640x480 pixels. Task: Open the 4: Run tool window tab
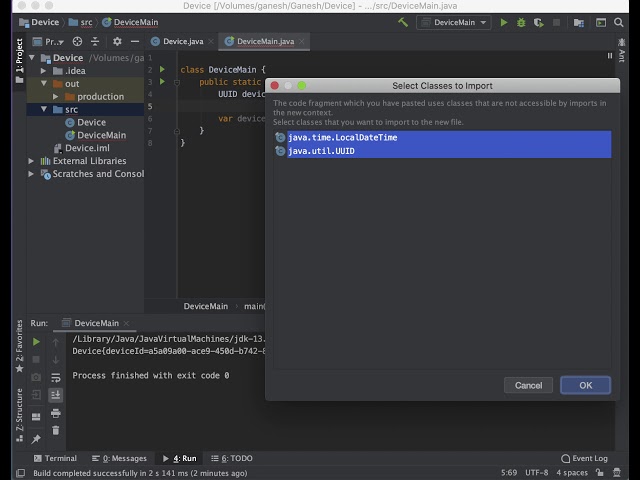(x=180, y=458)
